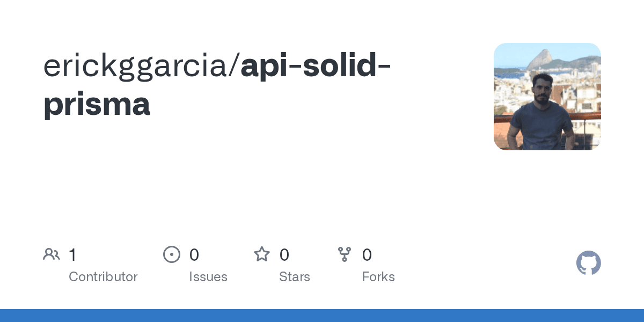Click the Forks branch icon
The height and width of the screenshot is (322, 644).
click(345, 254)
